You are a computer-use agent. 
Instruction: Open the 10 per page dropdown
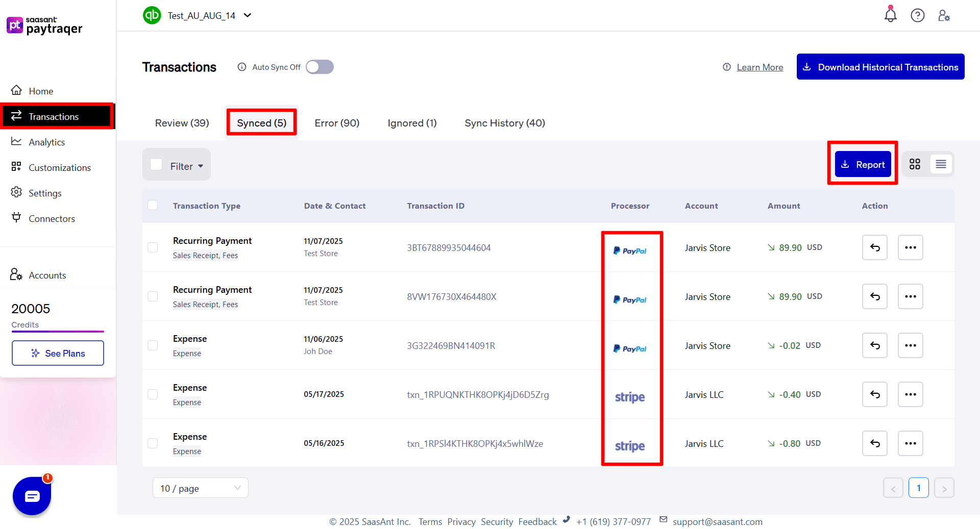200,488
